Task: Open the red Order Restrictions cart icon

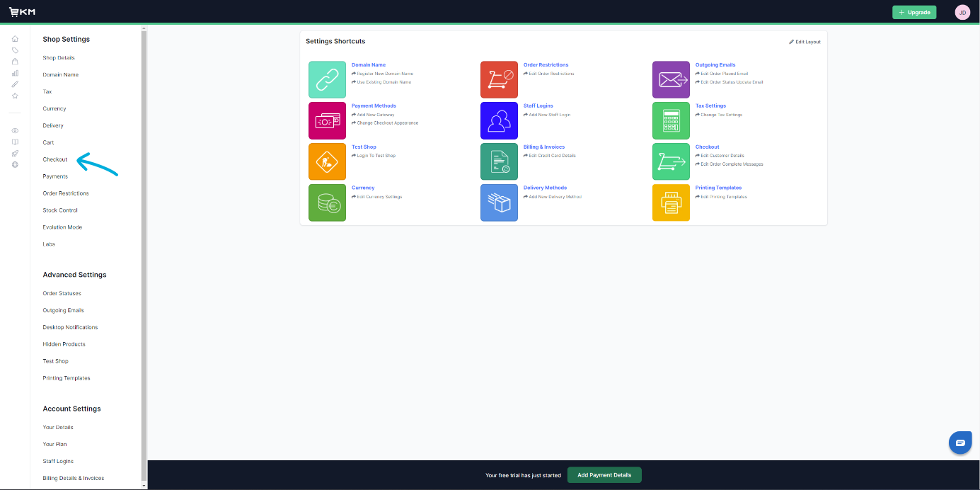Action: click(x=499, y=79)
